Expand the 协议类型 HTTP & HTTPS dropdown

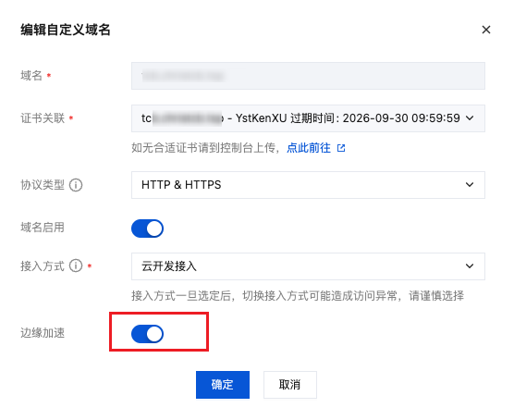pyautogui.click(x=308, y=185)
